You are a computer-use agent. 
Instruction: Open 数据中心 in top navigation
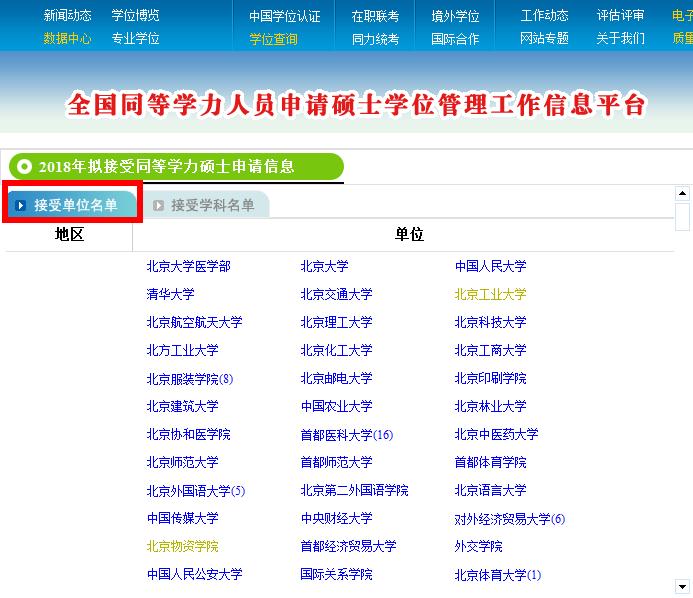tap(67, 39)
